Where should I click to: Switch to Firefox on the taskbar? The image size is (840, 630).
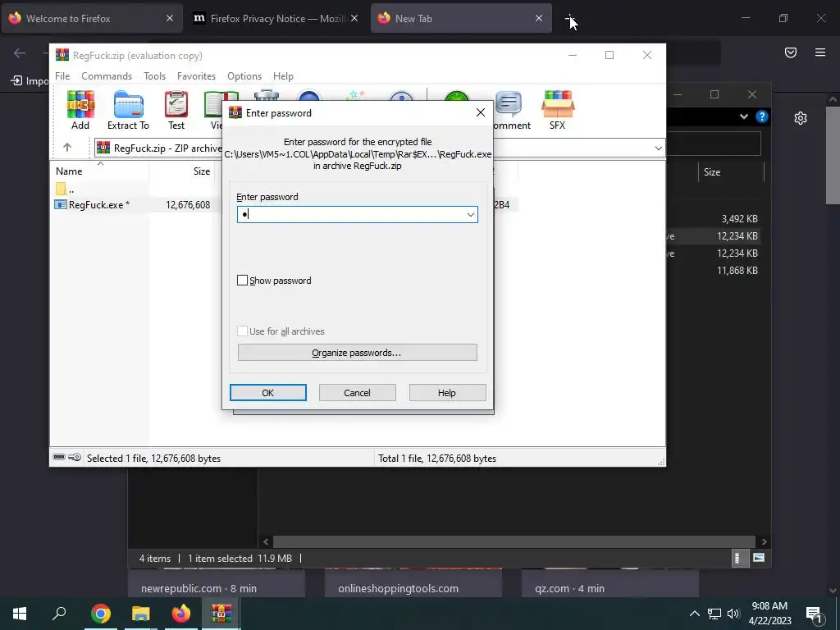(181, 614)
